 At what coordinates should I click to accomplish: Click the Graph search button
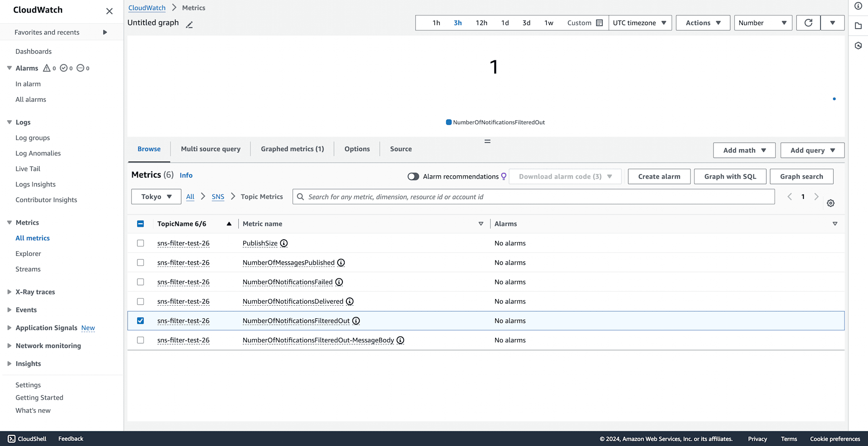pyautogui.click(x=802, y=176)
